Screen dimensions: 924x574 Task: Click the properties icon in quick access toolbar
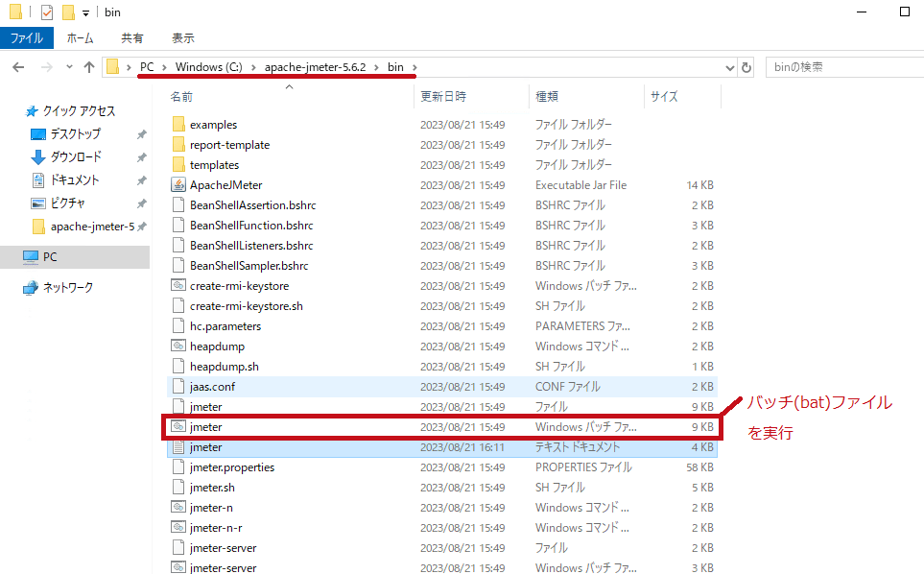click(x=47, y=12)
